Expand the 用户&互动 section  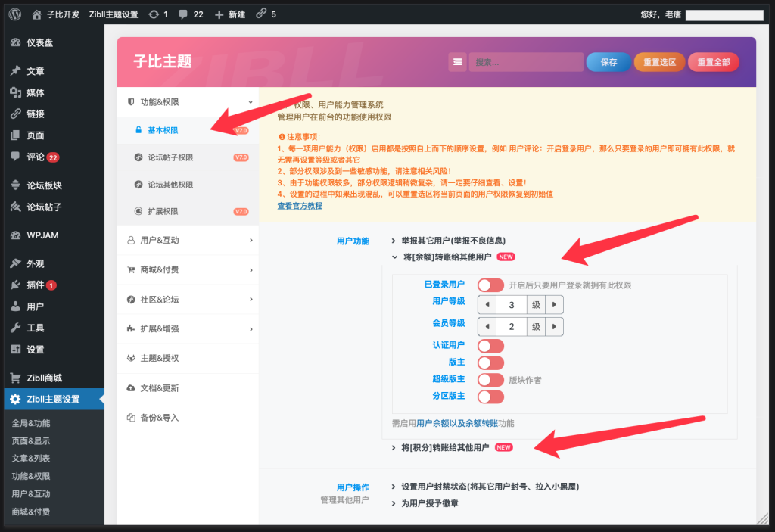pos(188,240)
